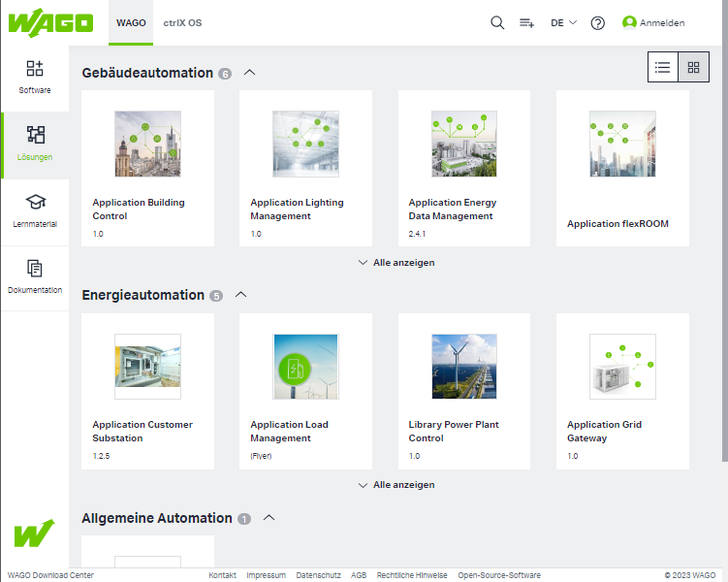The height and width of the screenshot is (582, 728).
Task: Click the green W logo at bottom left
Action: pyautogui.click(x=34, y=533)
